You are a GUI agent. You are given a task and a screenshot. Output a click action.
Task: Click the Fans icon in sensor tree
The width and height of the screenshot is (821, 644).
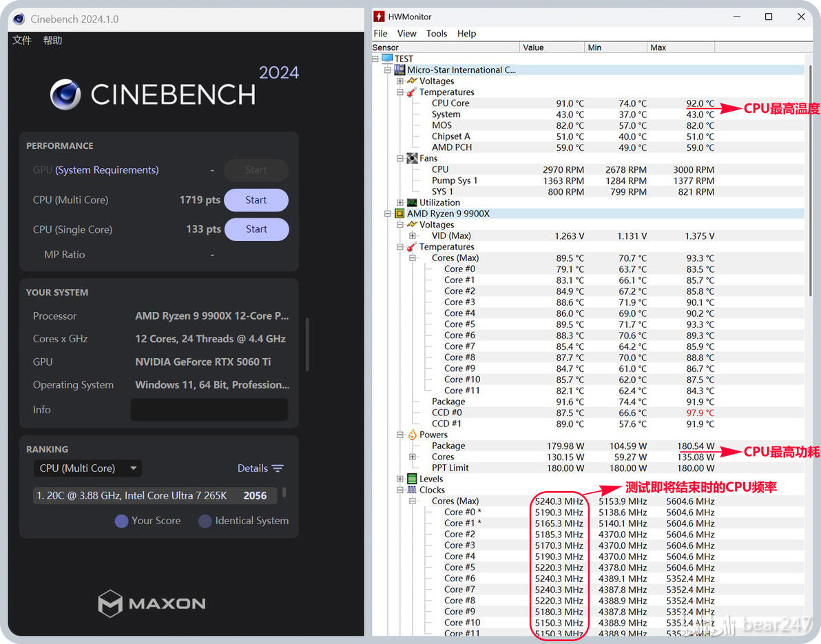pos(412,158)
